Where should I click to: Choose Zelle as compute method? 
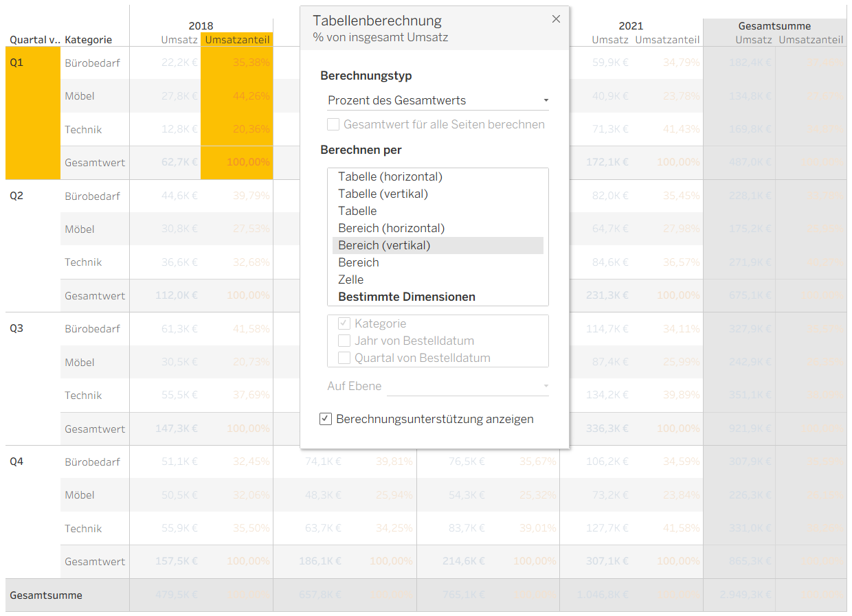tap(351, 280)
